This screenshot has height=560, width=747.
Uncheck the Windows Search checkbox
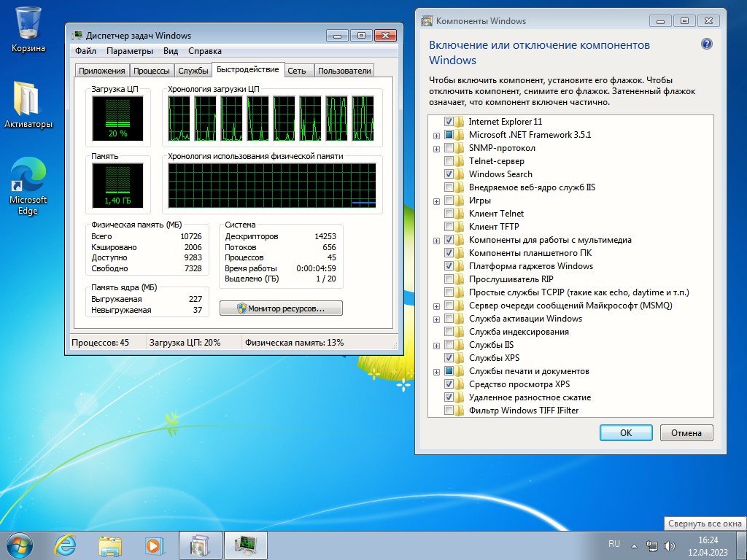(x=449, y=174)
